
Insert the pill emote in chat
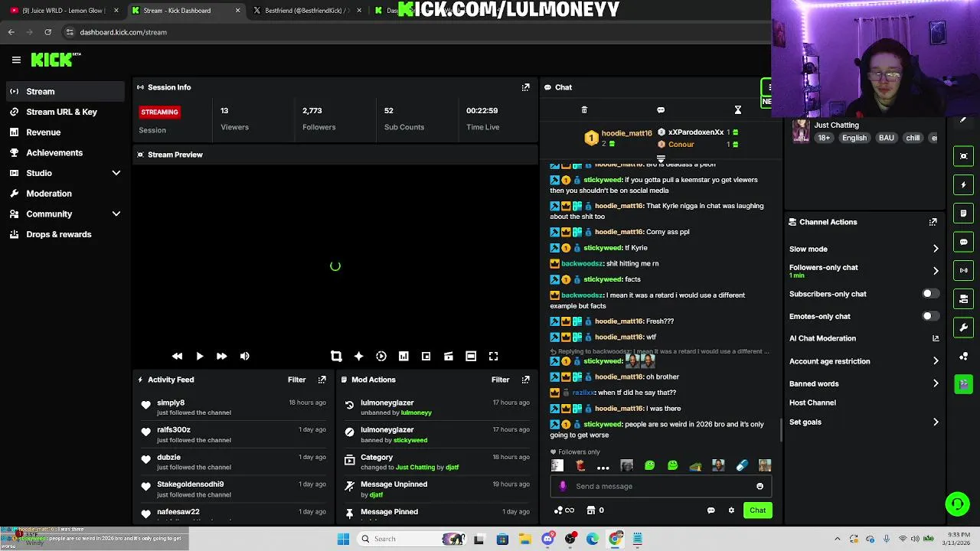(x=741, y=465)
